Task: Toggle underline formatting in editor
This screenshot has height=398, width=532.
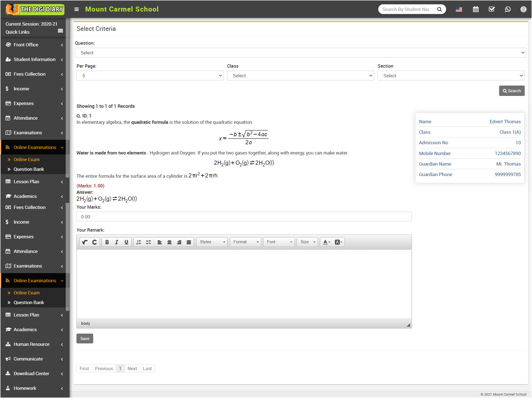Action: coord(126,242)
